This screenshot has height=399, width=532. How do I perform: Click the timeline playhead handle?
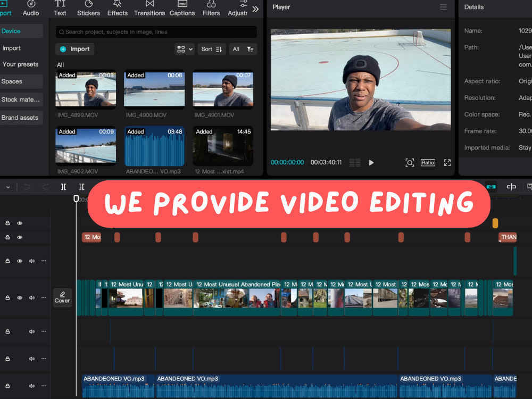point(76,198)
